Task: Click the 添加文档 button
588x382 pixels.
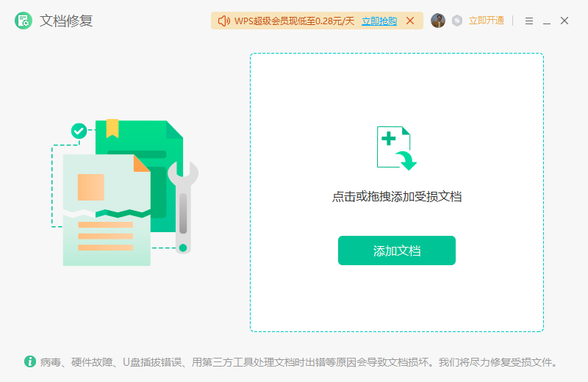Action: coord(397,251)
